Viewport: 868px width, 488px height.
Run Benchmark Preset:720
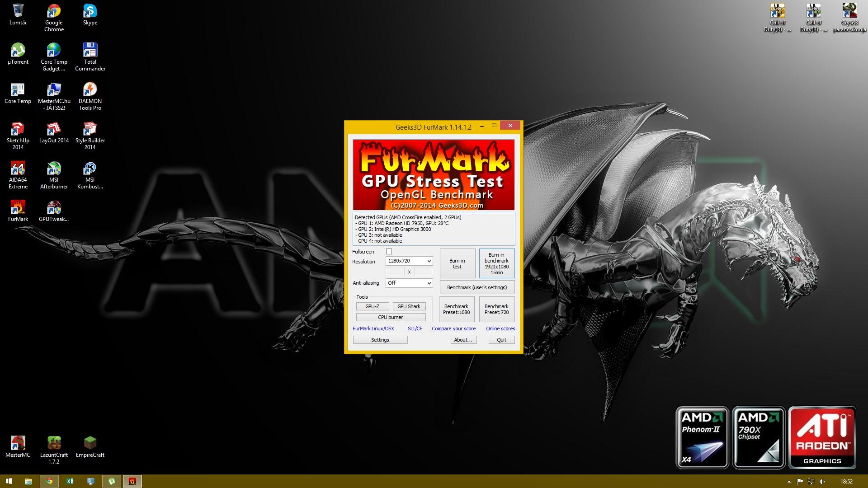coord(496,309)
